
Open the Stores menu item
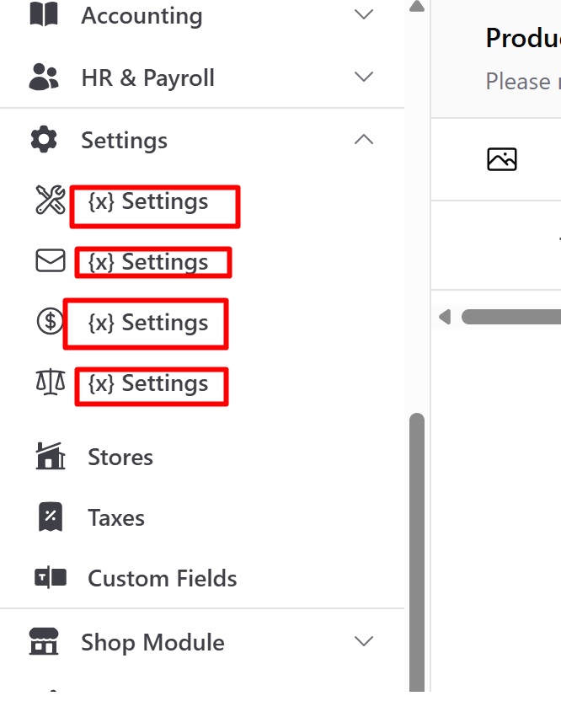[120, 458]
